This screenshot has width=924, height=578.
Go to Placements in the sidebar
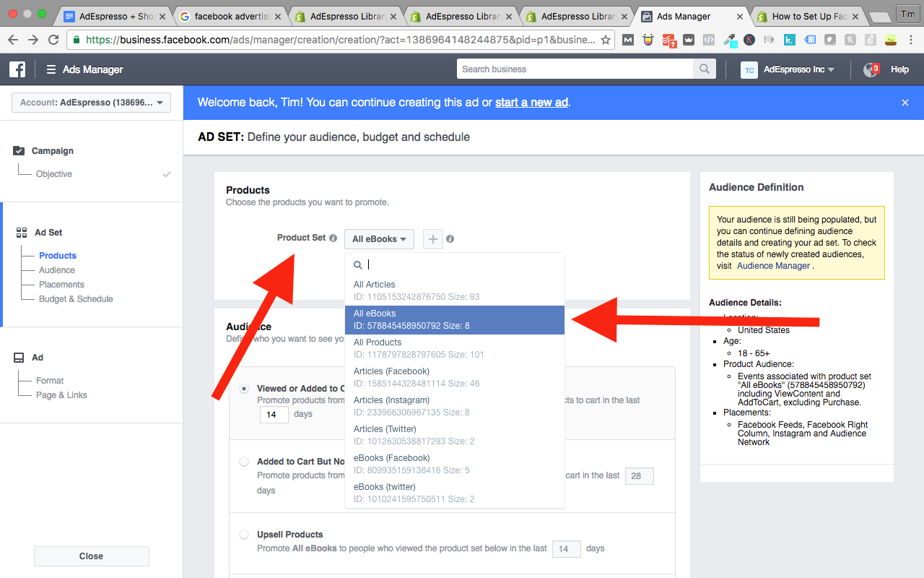(61, 285)
